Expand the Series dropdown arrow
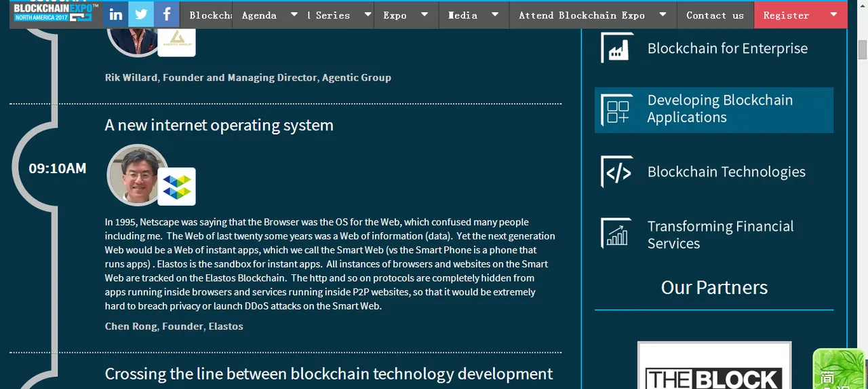Screen dimensions: 868x389 tap(368, 14)
